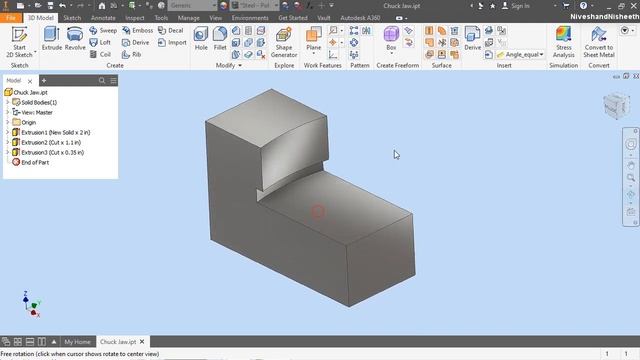Click the Derive tool in Insert panel
Image resolution: width=640 pixels, height=360 pixels.
[472, 39]
